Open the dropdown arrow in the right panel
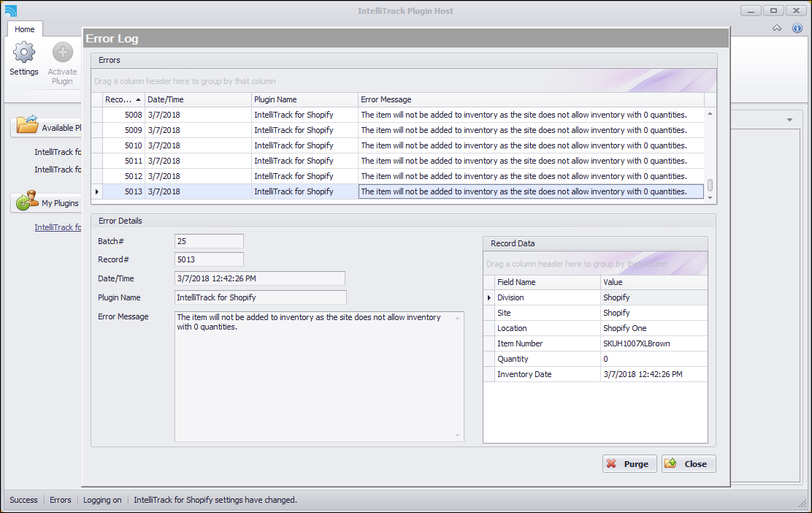This screenshot has height=513, width=812. (x=789, y=120)
